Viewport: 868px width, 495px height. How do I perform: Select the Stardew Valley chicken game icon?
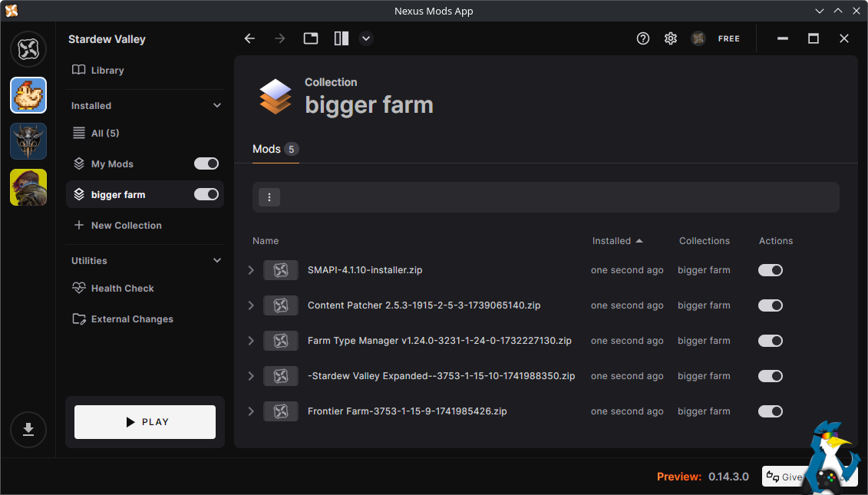click(x=28, y=95)
